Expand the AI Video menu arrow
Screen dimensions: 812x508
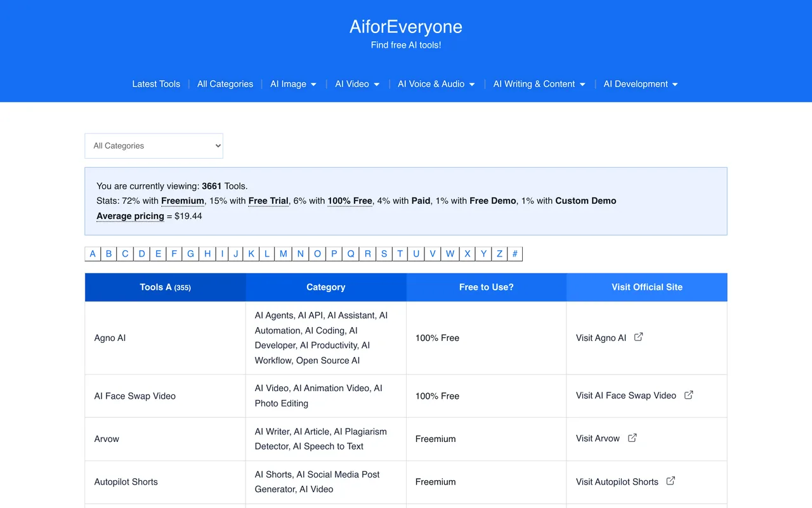pos(376,84)
